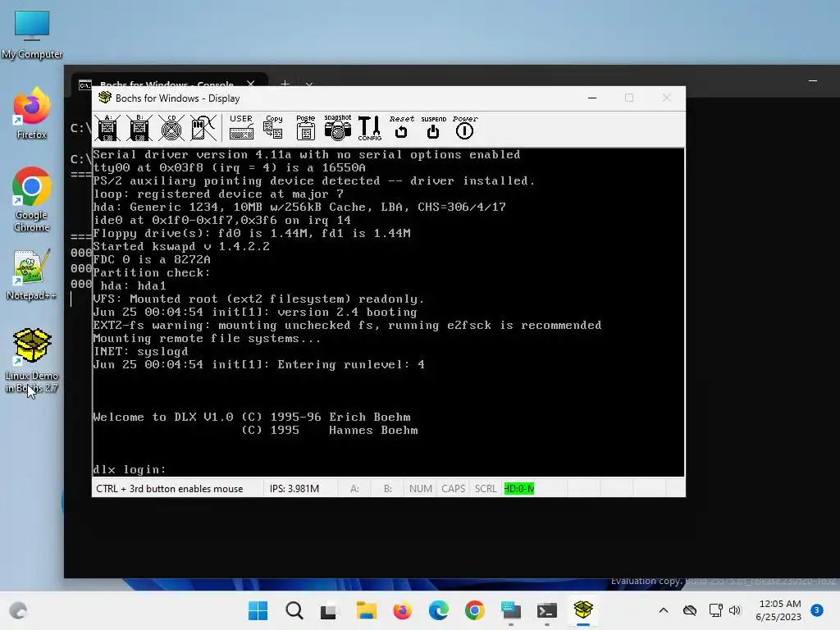
Task: Click the dlx login prompt
Action: point(129,470)
